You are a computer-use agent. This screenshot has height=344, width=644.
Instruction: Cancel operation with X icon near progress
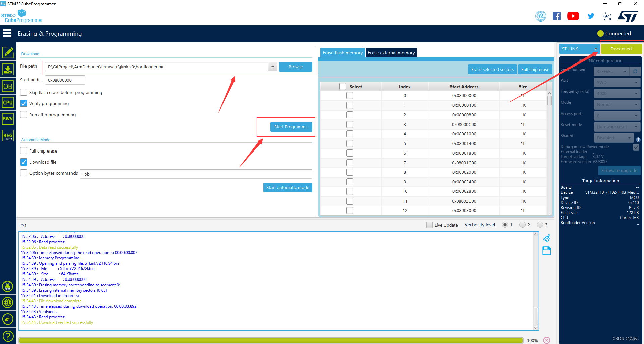(x=547, y=340)
